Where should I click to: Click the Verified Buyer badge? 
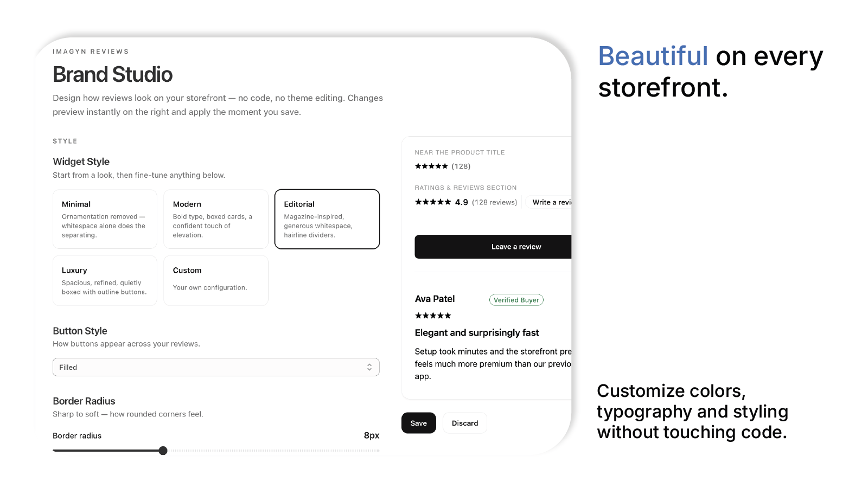coord(516,300)
